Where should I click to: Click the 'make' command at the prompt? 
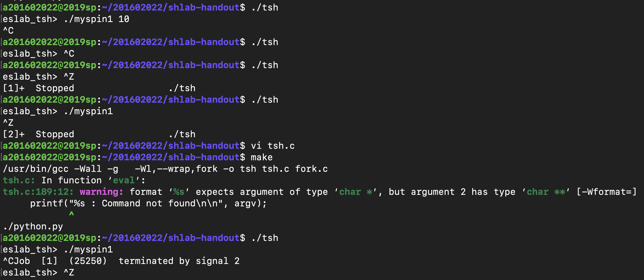tap(262, 157)
